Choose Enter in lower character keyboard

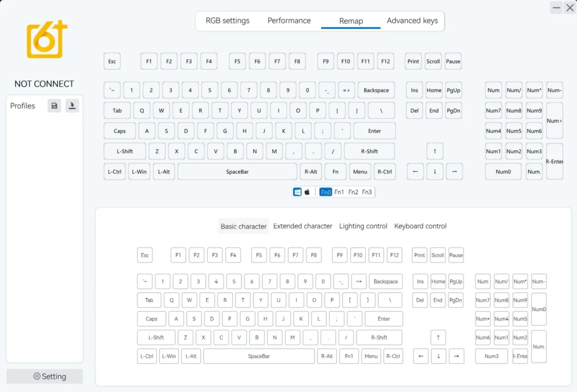384,319
